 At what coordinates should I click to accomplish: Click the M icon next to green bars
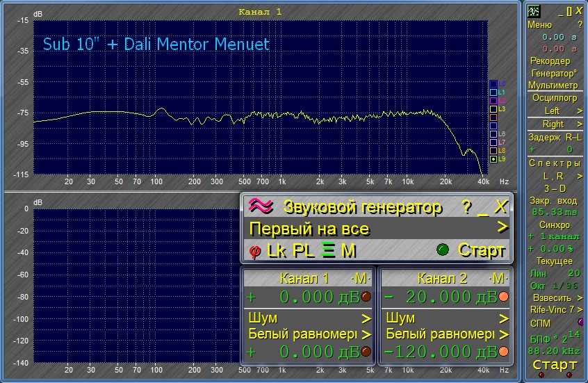click(348, 250)
